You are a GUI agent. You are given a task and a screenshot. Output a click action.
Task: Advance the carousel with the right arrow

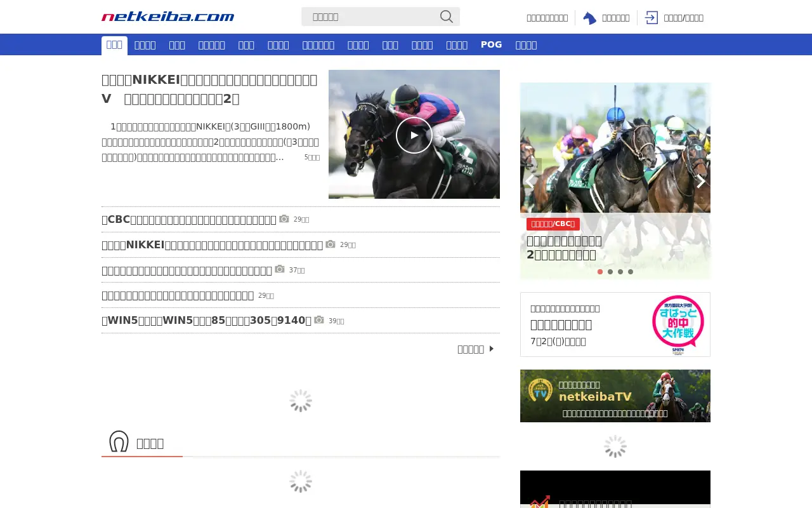click(x=700, y=182)
